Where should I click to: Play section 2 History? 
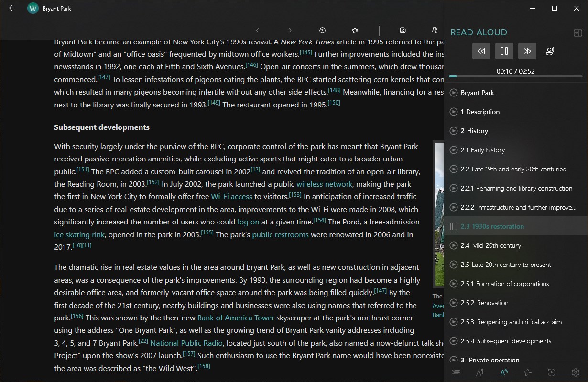click(x=454, y=131)
